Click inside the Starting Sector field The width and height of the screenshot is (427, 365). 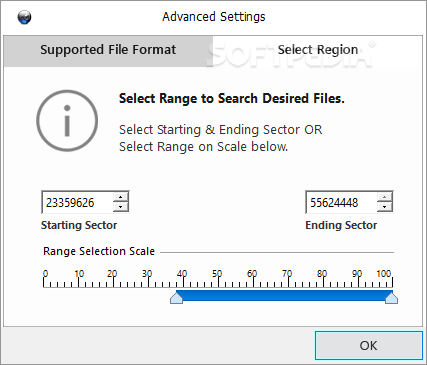[x=78, y=202]
